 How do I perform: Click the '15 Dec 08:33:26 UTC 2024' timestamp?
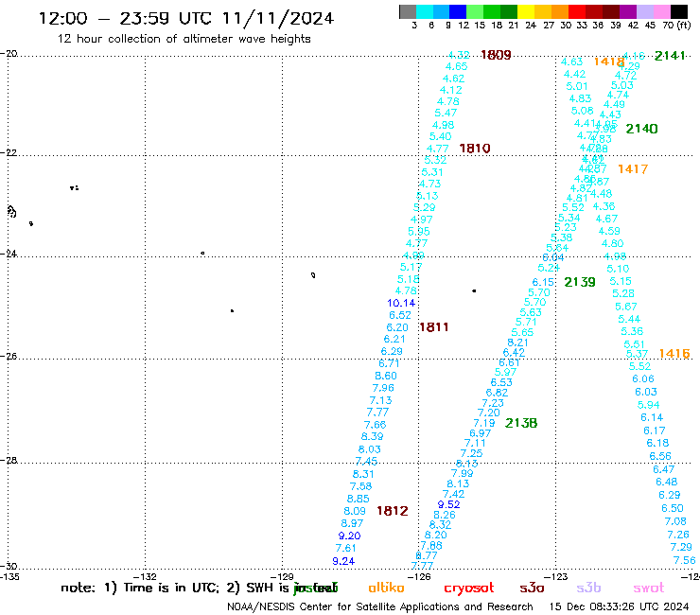(x=619, y=606)
